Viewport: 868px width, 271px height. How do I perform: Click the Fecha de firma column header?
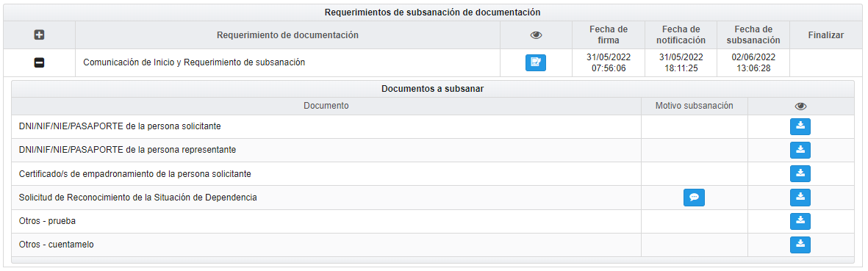coord(608,35)
